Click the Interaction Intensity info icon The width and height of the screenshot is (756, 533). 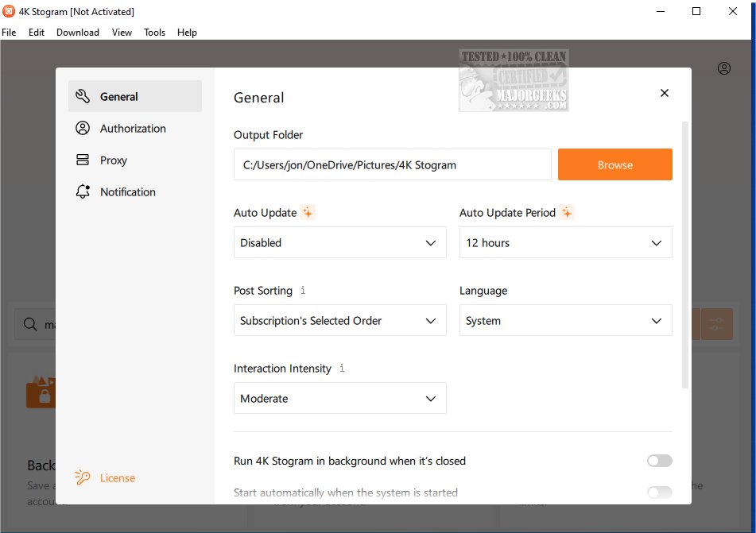click(x=342, y=369)
